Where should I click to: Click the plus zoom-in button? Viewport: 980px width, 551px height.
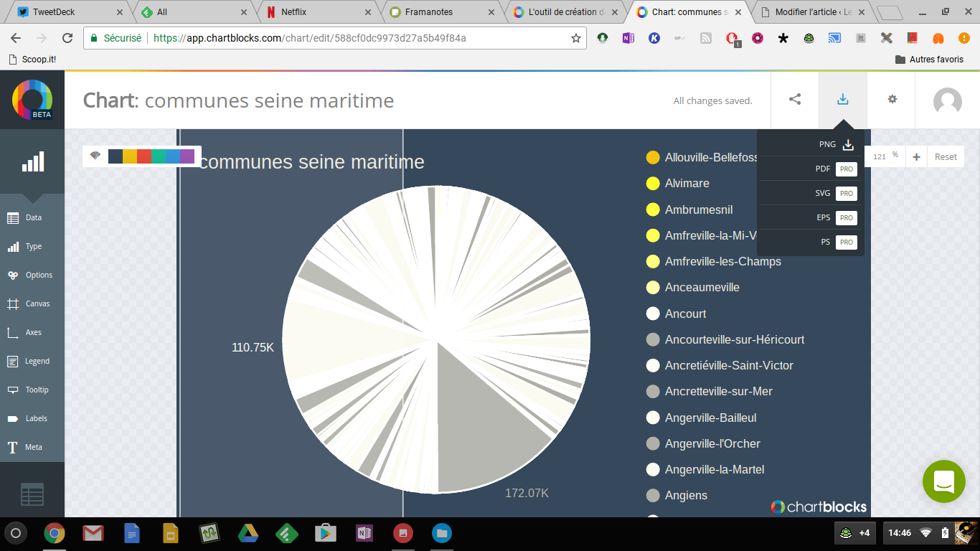pos(916,156)
